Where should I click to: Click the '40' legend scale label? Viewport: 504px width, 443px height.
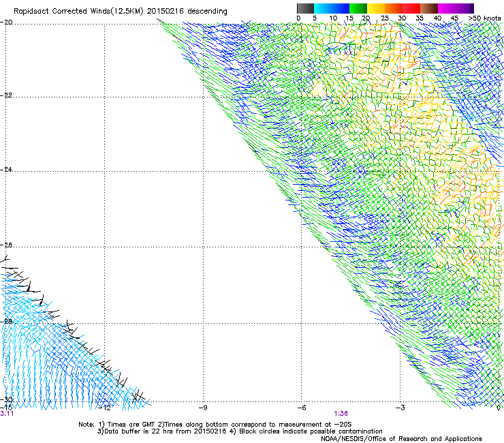pos(437,18)
